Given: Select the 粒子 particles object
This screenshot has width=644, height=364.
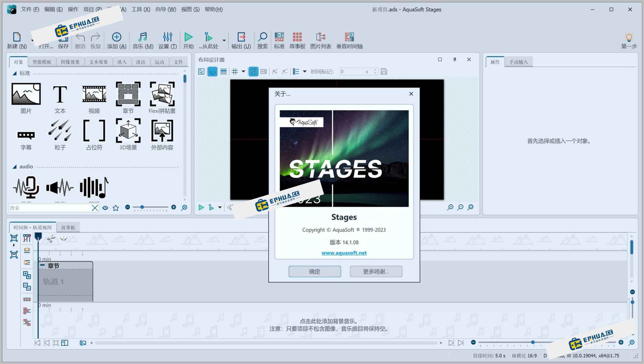Looking at the screenshot, I should click(60, 134).
